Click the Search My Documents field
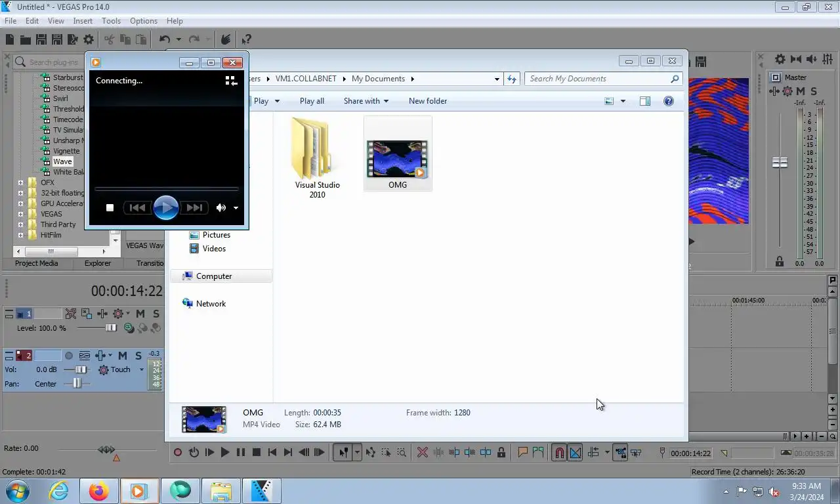The image size is (840, 504). coord(604,79)
